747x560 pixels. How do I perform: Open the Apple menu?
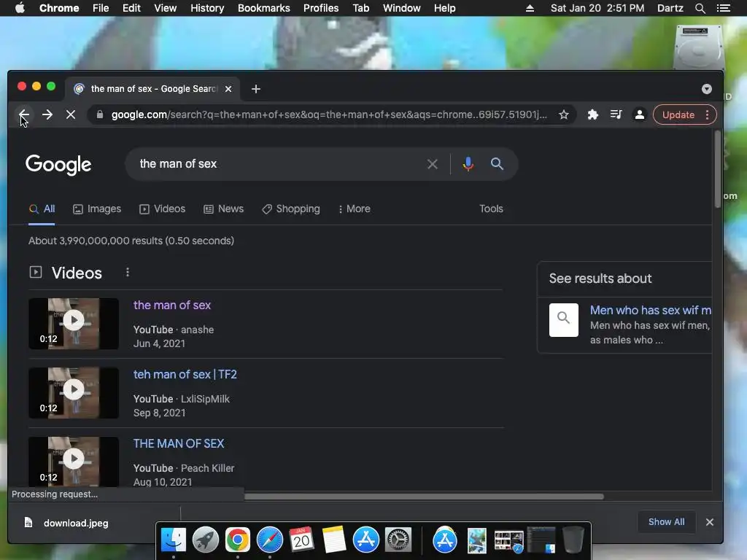[x=20, y=8]
